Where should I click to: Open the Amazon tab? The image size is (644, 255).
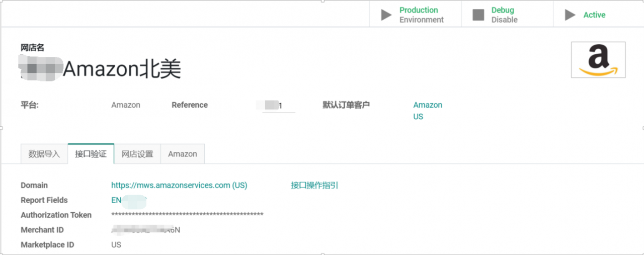(x=183, y=154)
